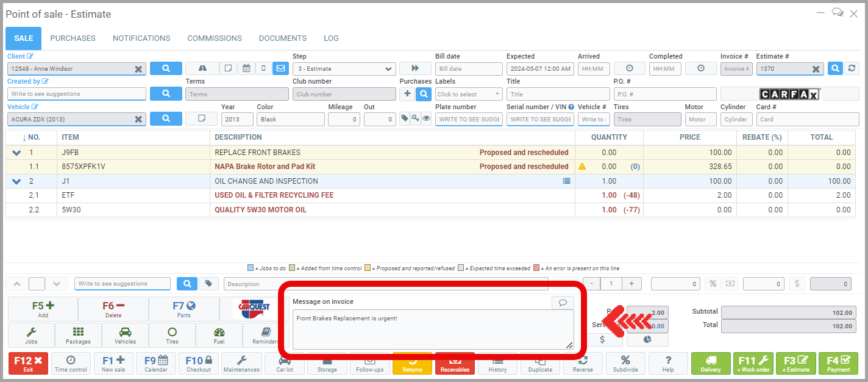Click the eye icon beside the Out field

point(426,119)
